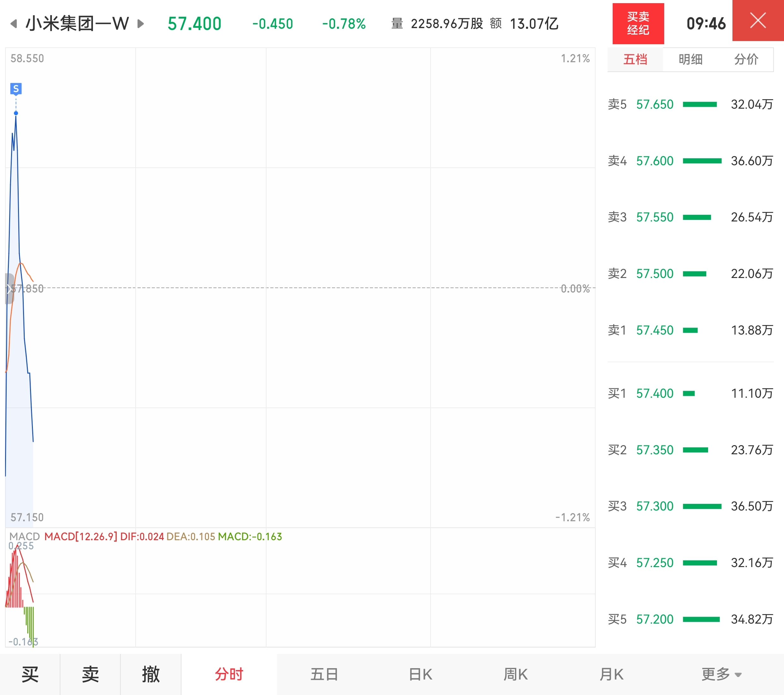Select 卖4 price 57.600

click(x=655, y=160)
